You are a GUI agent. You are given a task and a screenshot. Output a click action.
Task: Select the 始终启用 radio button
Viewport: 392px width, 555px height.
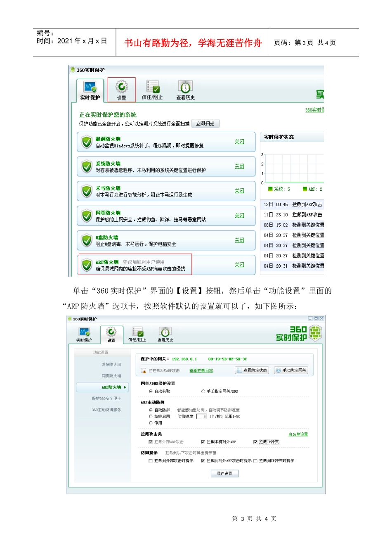151,416
